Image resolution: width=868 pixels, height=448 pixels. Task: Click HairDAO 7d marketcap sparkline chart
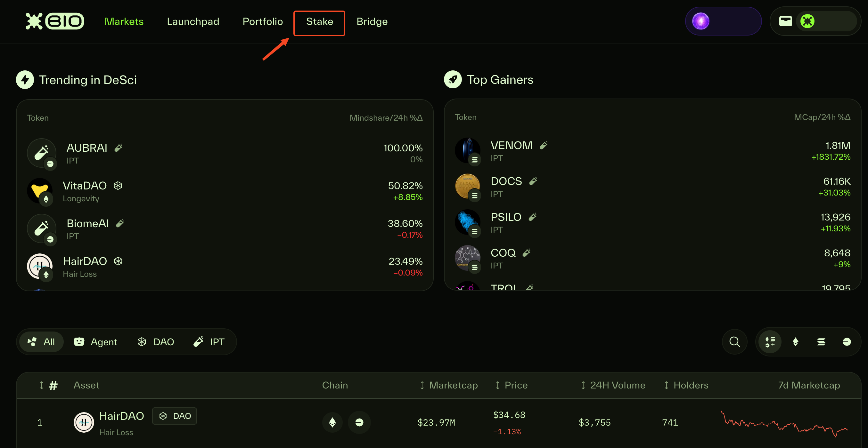coord(784,423)
